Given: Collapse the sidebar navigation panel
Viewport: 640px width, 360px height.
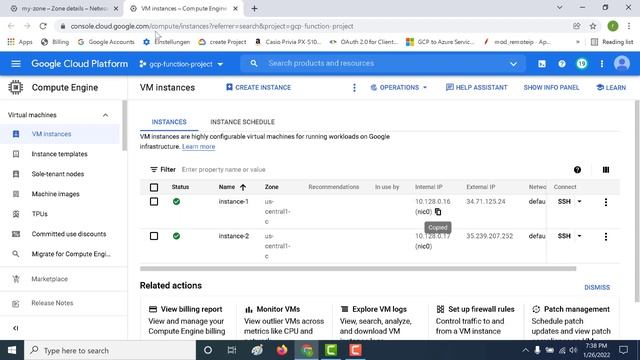Looking at the screenshot, I should click(16, 328).
